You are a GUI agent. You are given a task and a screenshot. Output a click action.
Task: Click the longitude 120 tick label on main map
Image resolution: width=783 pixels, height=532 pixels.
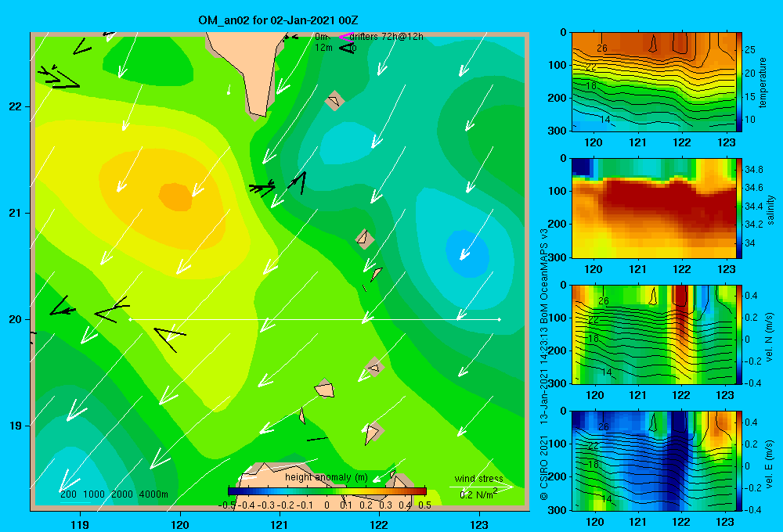(180, 524)
